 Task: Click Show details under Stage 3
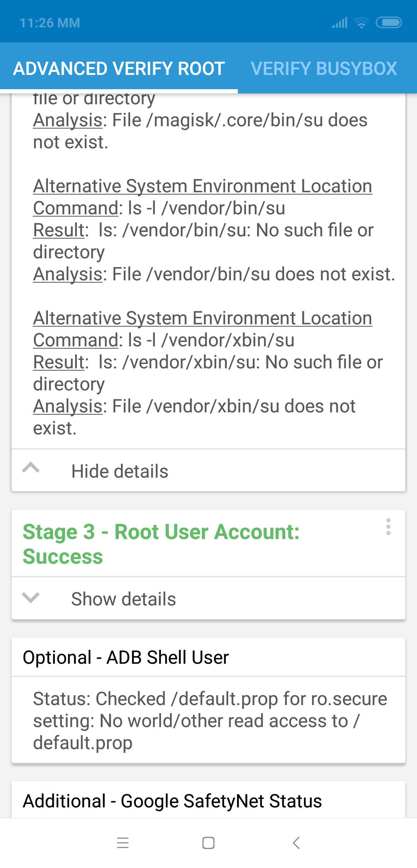point(124,599)
